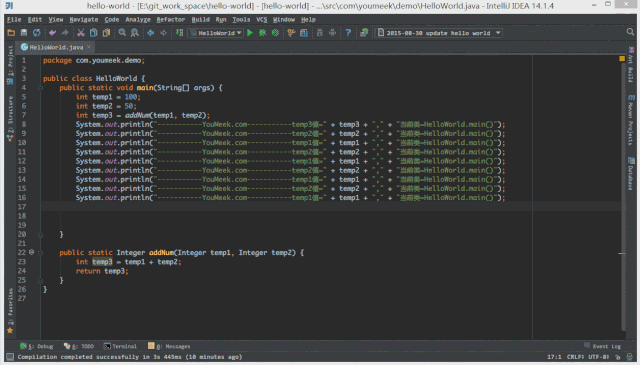Image resolution: width=640 pixels, height=365 pixels.
Task: Collapse the addNum method fold at line 22
Action: coord(40,253)
